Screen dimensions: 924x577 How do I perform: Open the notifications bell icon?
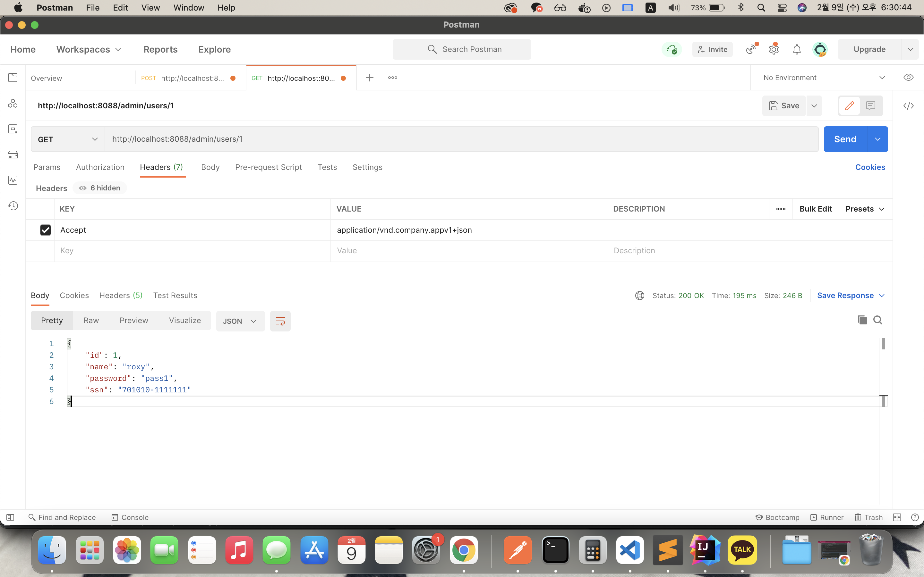click(797, 49)
